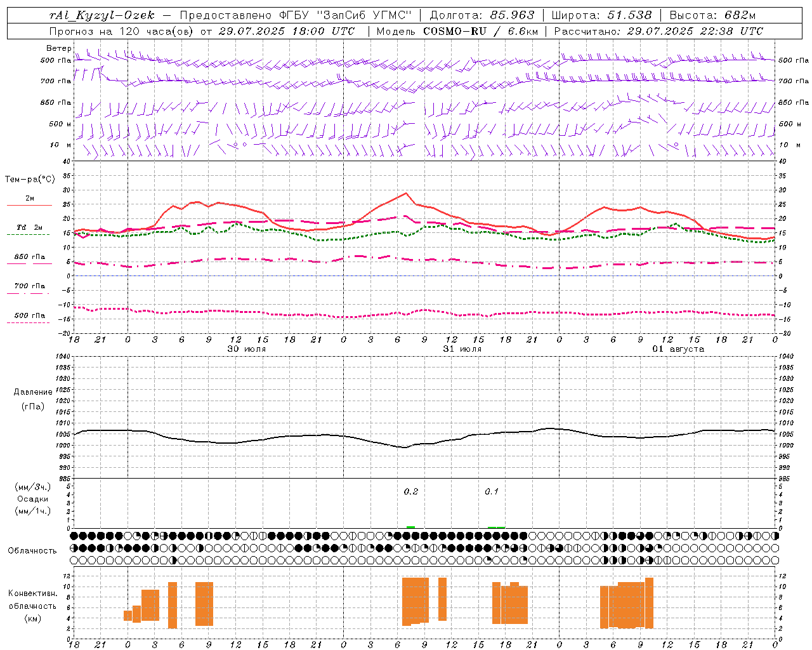Click the (мм/1ч.) unit label

coord(32,511)
